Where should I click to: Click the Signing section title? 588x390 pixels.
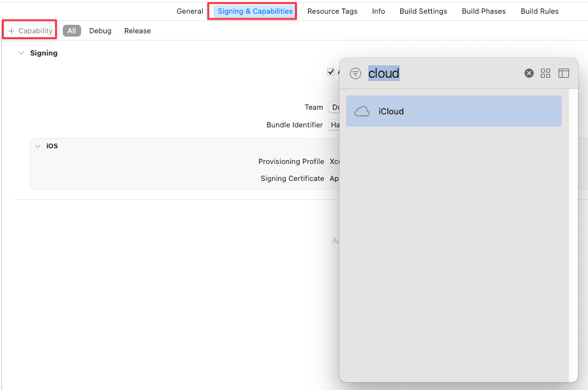[44, 53]
